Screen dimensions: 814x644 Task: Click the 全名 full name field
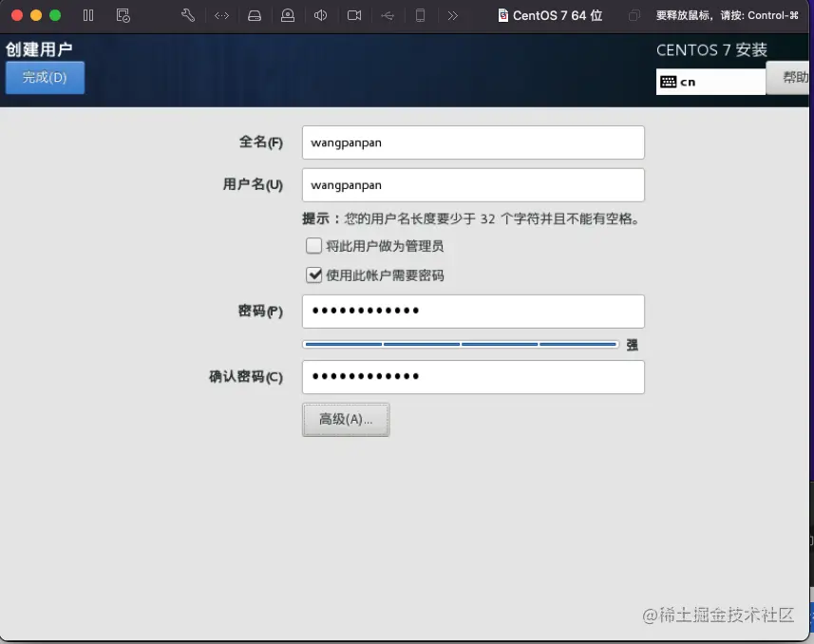[473, 142]
